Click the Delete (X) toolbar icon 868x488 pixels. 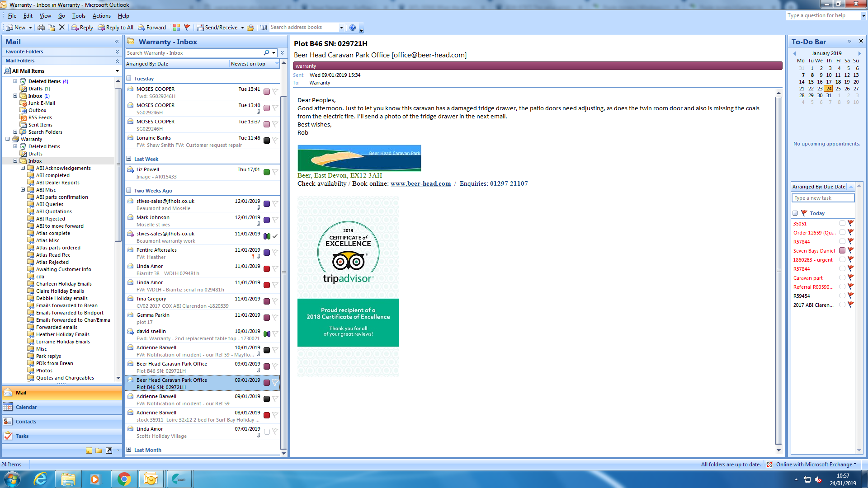pyautogui.click(x=62, y=28)
